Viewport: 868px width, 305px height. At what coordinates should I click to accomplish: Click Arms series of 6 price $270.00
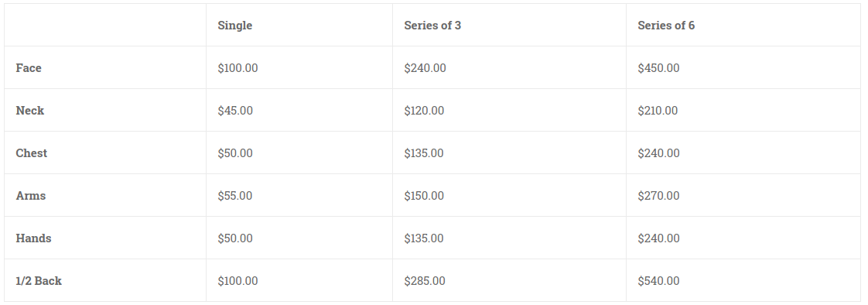coord(658,196)
